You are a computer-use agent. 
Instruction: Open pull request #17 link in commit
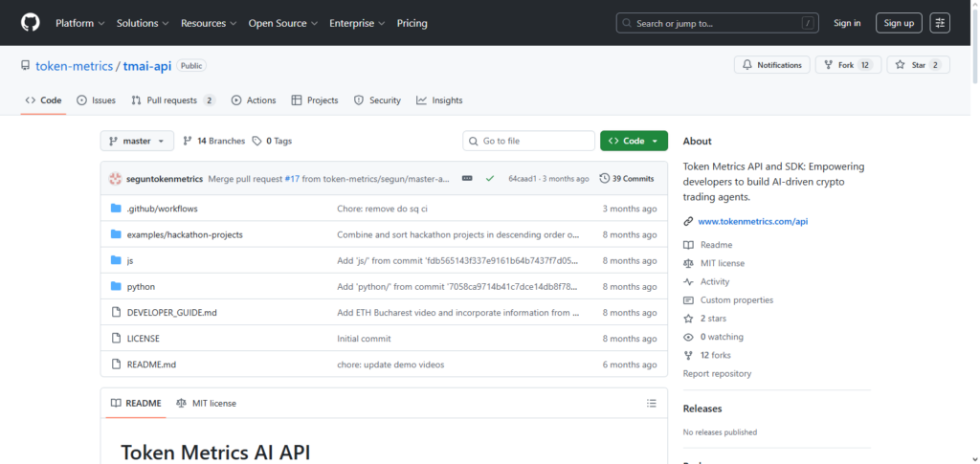point(292,179)
